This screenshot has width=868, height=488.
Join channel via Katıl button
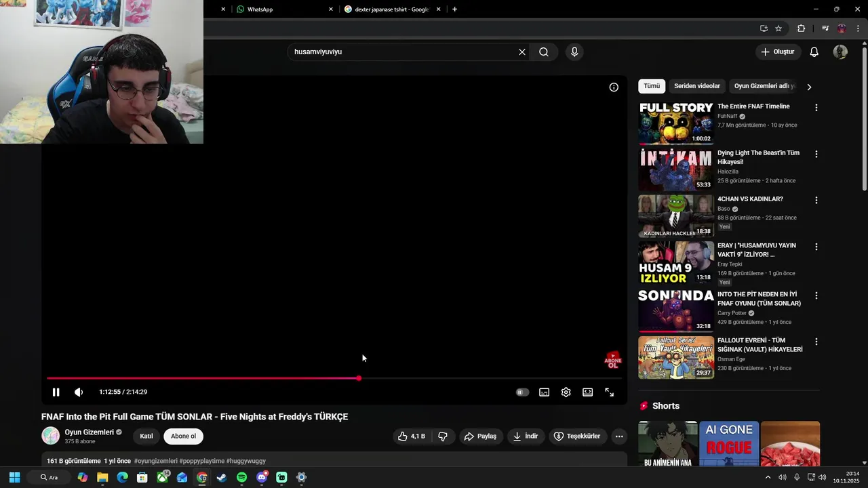coord(146,436)
